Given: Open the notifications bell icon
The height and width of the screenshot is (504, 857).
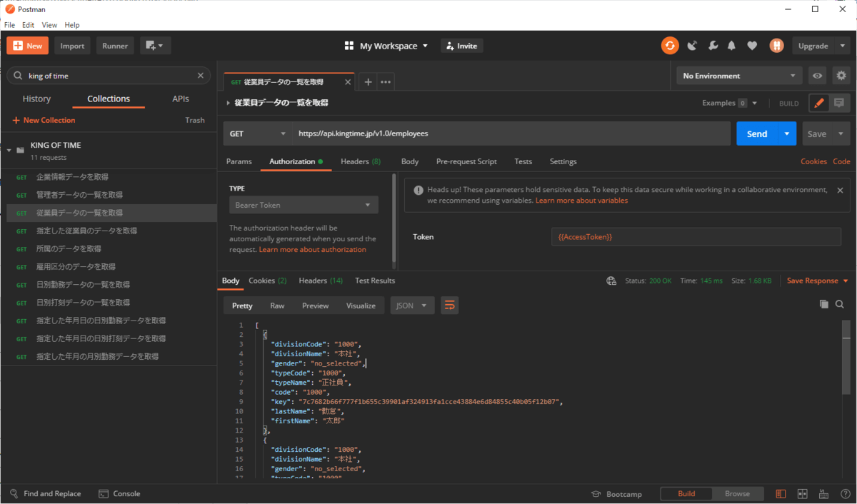Looking at the screenshot, I should pos(731,46).
